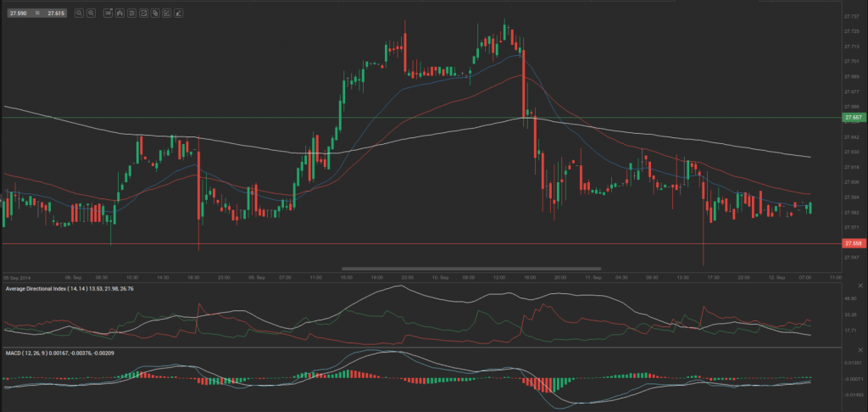Image resolution: width=868 pixels, height=412 pixels.
Task: Open the 30-minute timeframe selector
Action: click(108, 14)
